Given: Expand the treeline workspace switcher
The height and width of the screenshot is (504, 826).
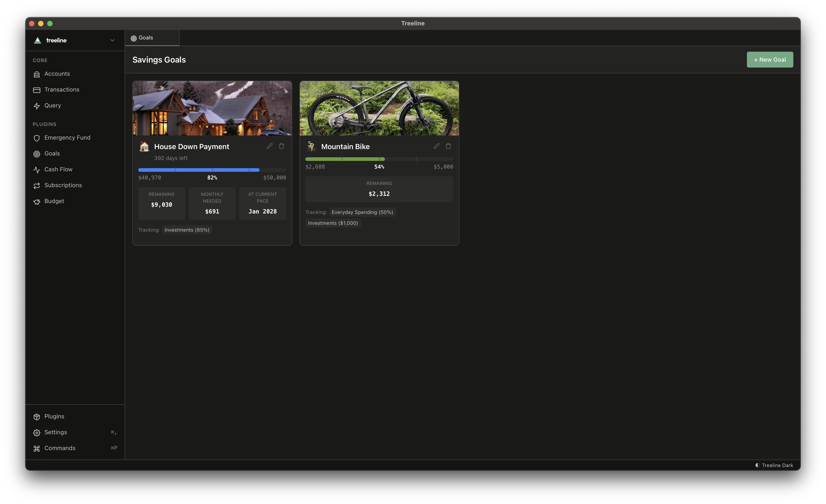Looking at the screenshot, I should pyautogui.click(x=112, y=40).
